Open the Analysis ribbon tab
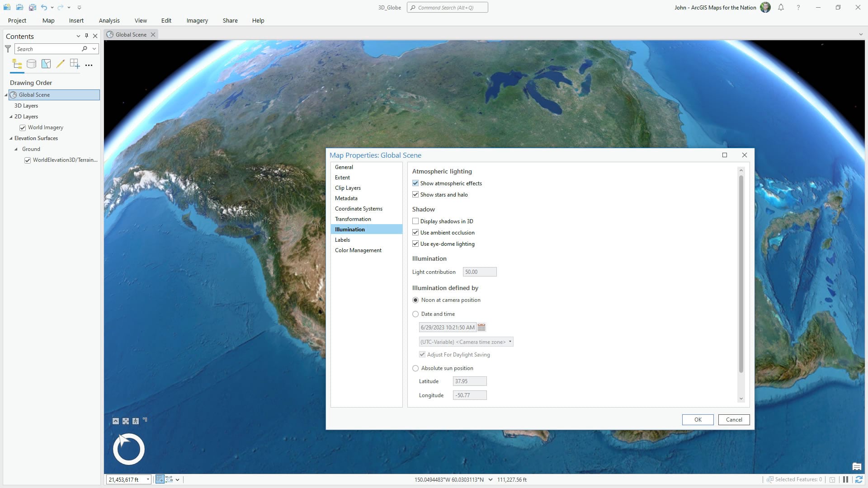 pos(109,20)
